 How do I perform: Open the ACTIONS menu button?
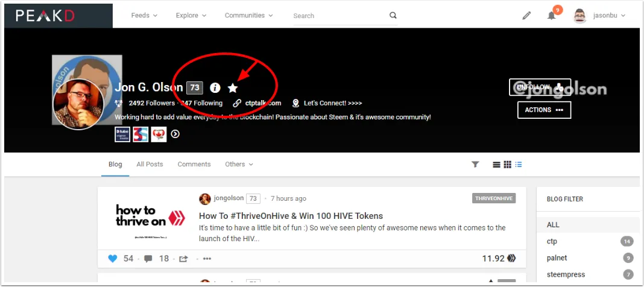pos(544,110)
